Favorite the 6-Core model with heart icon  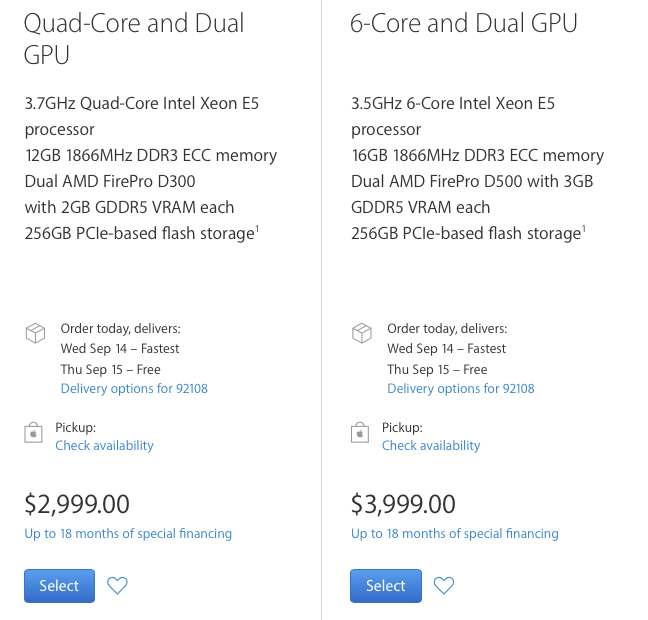pos(444,585)
